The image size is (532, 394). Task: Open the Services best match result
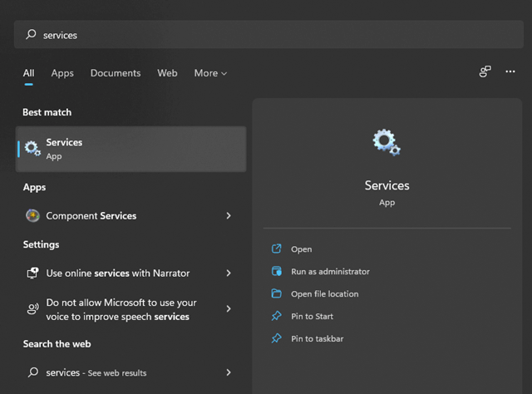[x=131, y=149]
